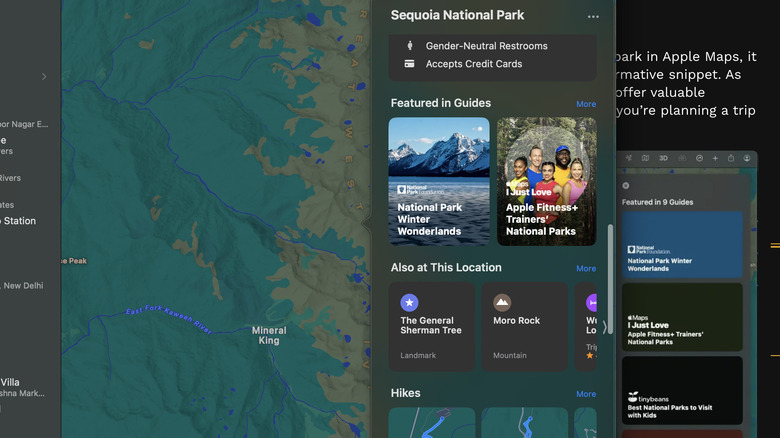Close the Featured in 9 Guides panel
Image resolution: width=780 pixels, height=438 pixels.
[626, 185]
